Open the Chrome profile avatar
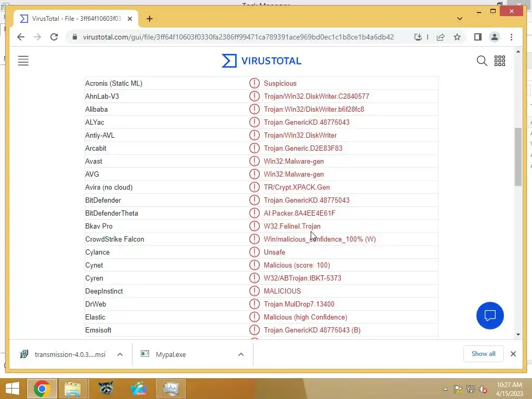The image size is (532, 399). pos(495,37)
